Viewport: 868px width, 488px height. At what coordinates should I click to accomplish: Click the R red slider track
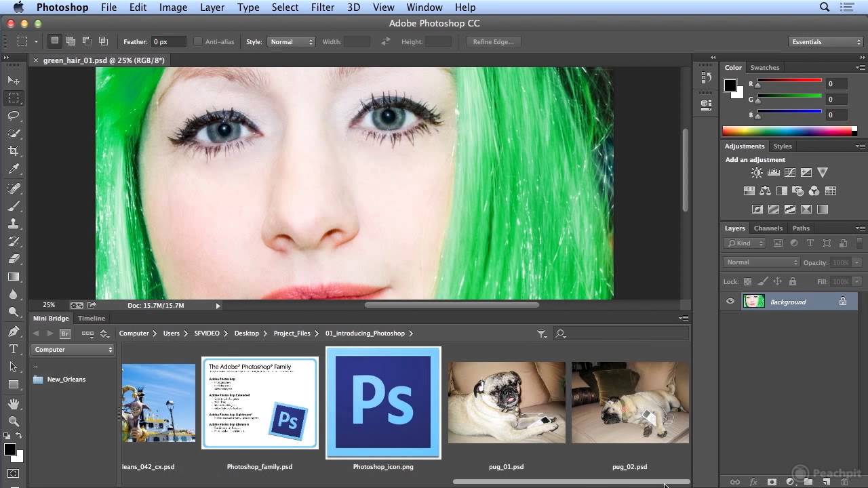[790, 81]
